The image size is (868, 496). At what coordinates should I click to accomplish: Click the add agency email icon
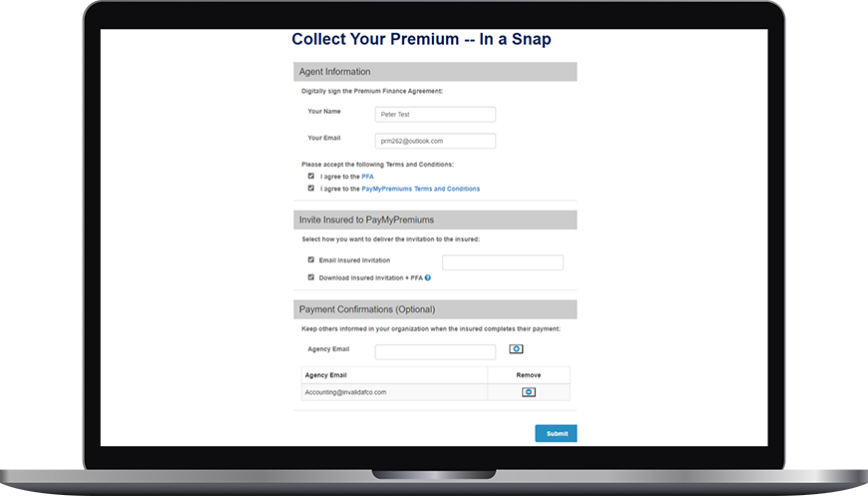(516, 349)
